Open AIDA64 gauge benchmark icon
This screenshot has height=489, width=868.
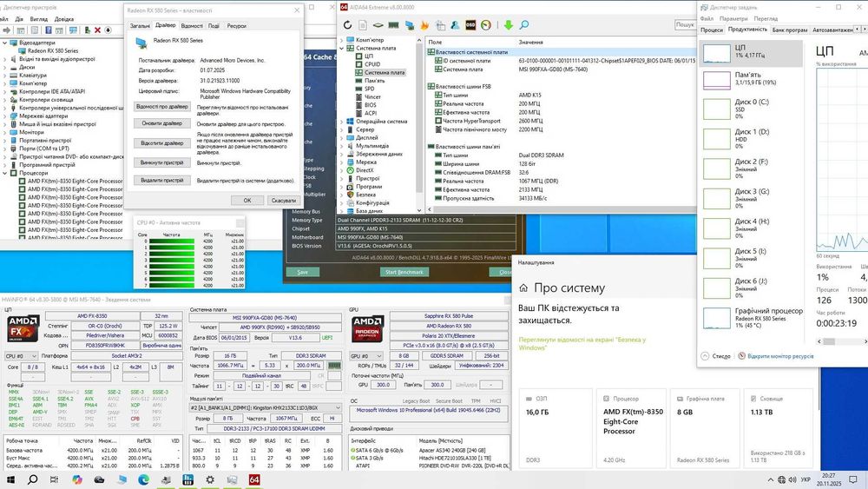click(486, 25)
